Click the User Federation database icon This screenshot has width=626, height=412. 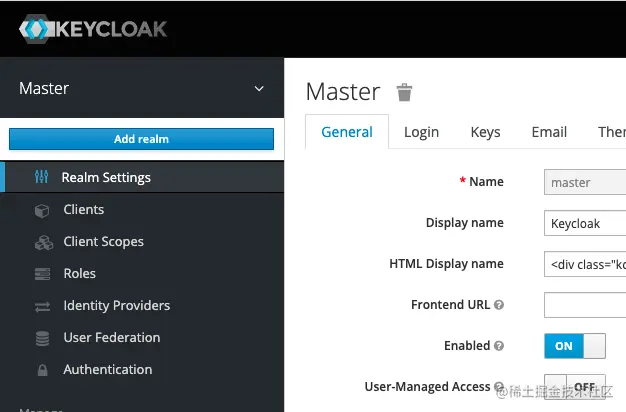point(42,338)
